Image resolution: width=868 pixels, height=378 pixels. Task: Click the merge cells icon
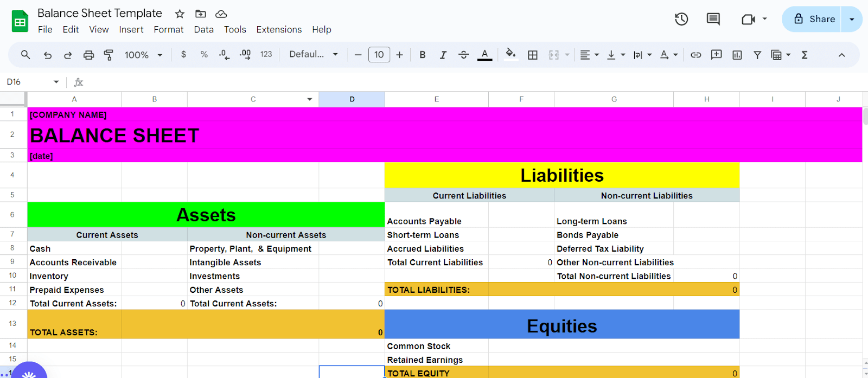point(554,55)
